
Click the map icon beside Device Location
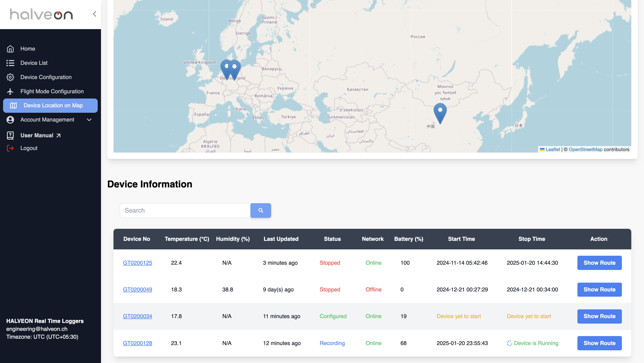pyautogui.click(x=13, y=106)
